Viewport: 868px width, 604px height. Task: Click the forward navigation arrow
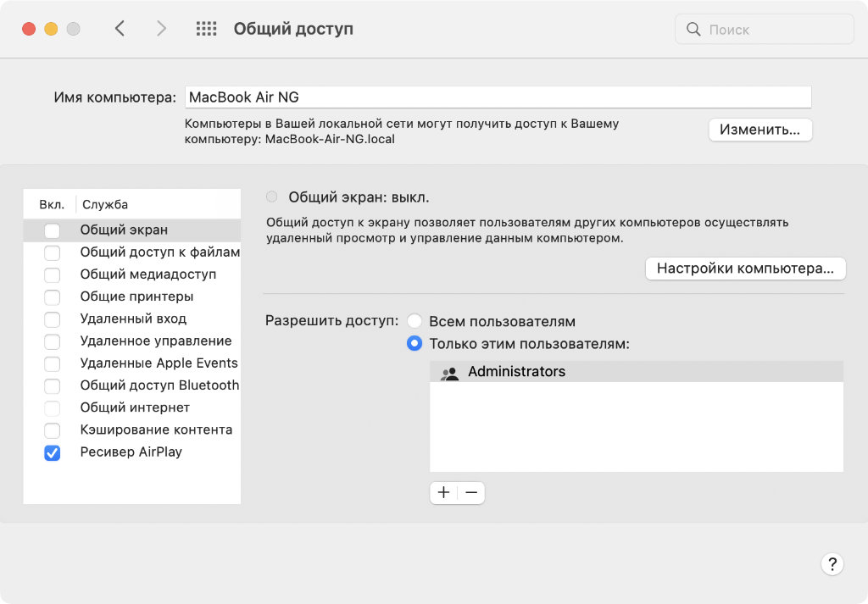point(161,29)
